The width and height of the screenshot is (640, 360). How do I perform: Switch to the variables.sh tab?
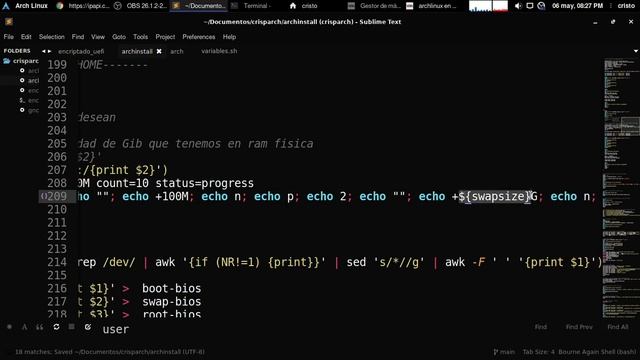pos(219,51)
